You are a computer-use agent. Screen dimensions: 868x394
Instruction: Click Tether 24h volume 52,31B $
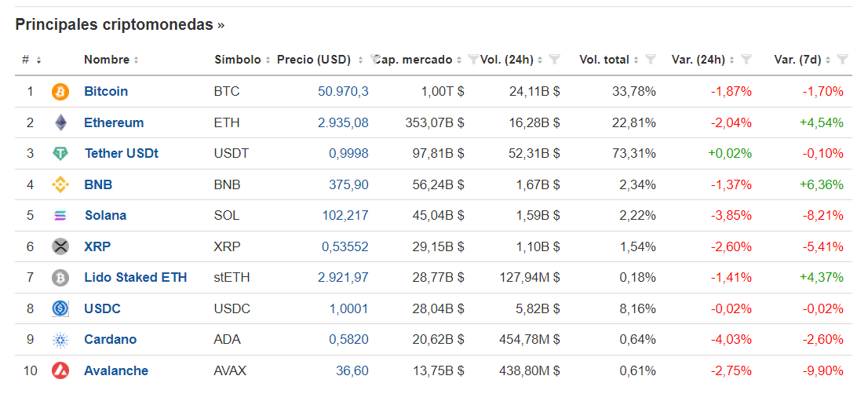[534, 153]
